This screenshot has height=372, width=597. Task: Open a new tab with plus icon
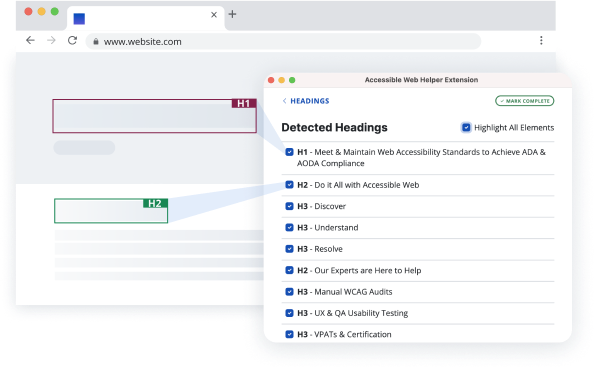click(232, 14)
